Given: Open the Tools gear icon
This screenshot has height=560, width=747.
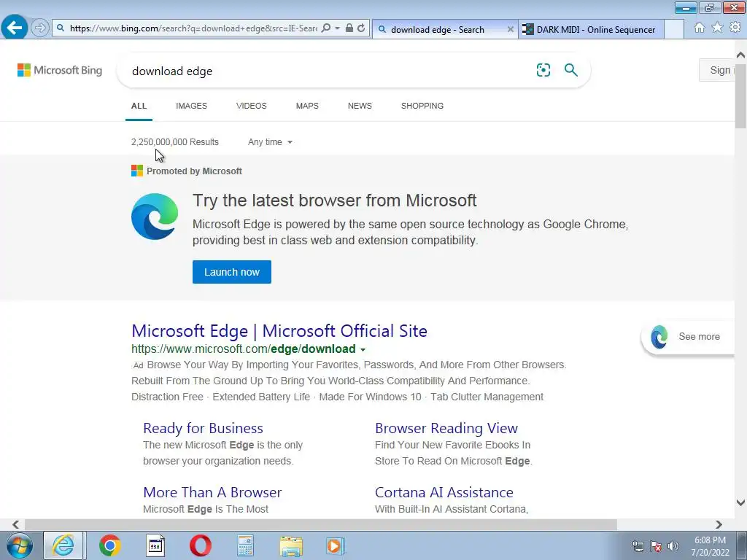Looking at the screenshot, I should (x=735, y=28).
